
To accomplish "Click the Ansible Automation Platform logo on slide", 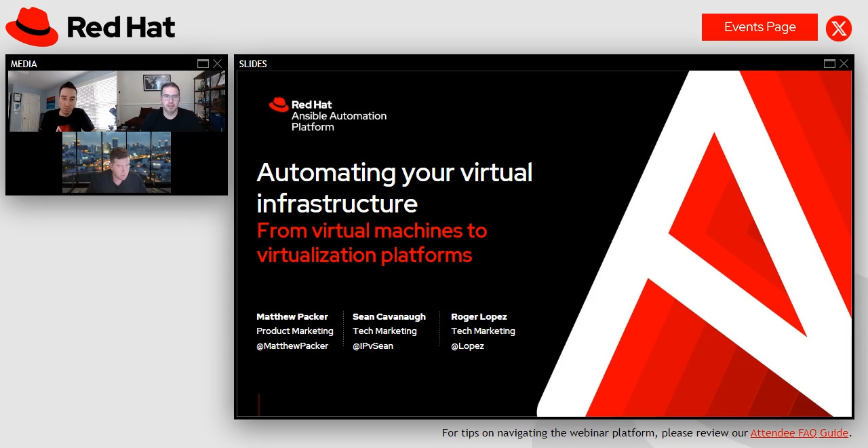I will pos(328,114).
